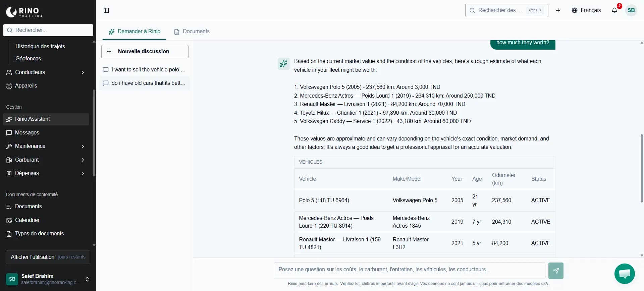Start a Nouvelle discussion
Screen dimensions: 644x291
[145, 52]
